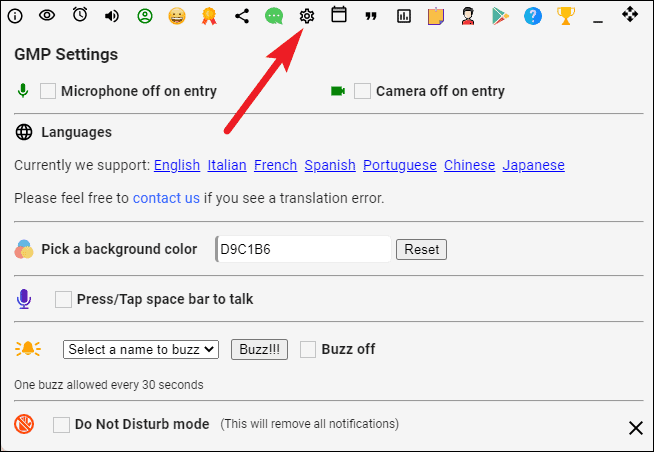Reset the background color

coord(421,249)
